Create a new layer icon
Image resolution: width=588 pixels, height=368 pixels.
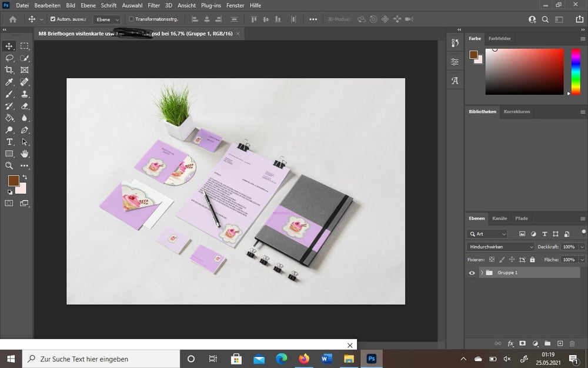click(x=560, y=343)
